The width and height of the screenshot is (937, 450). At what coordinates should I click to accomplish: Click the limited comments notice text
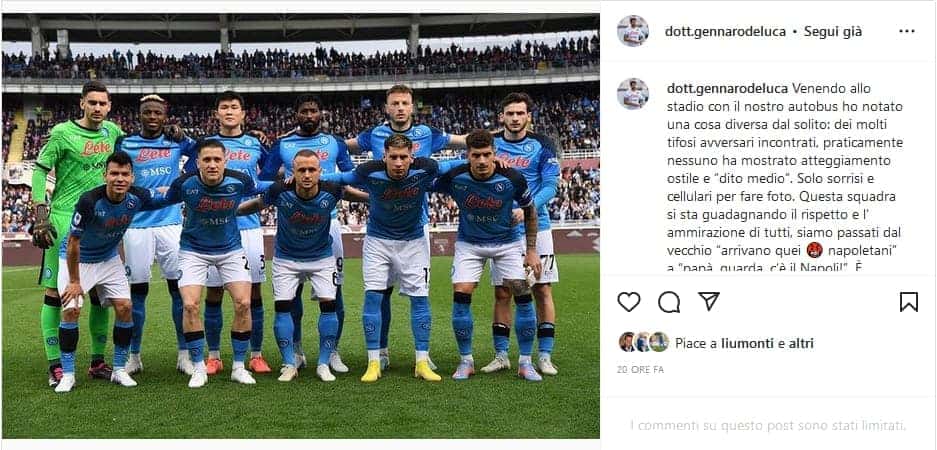pos(768,426)
